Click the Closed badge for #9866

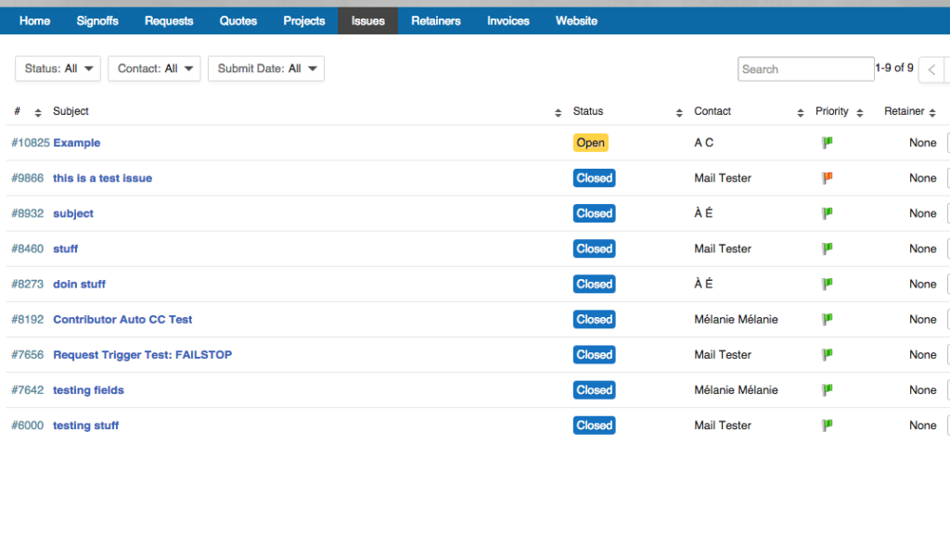click(x=595, y=178)
